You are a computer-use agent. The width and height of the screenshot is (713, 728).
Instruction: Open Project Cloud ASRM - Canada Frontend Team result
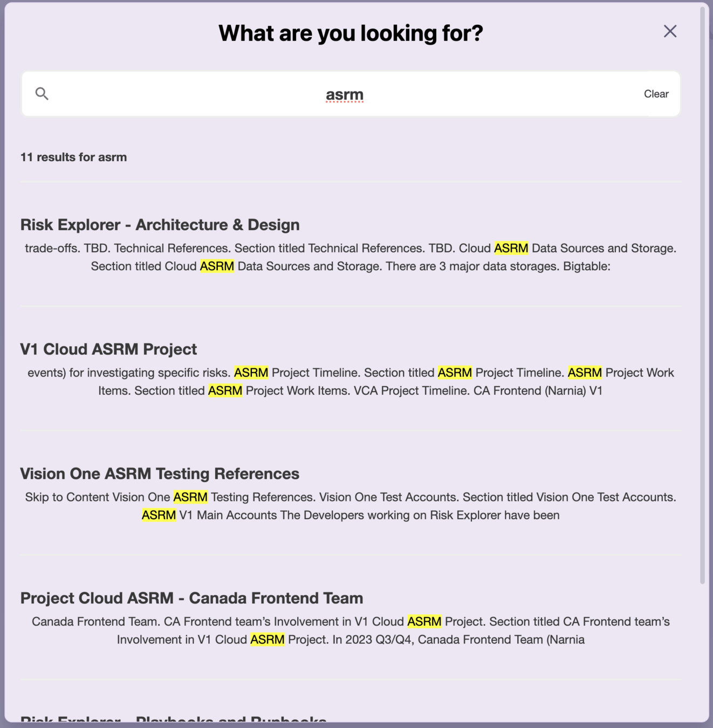pos(191,599)
